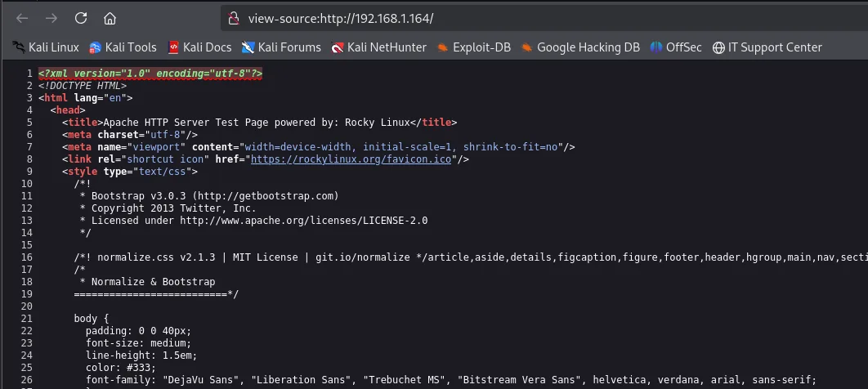The width and height of the screenshot is (868, 389).
Task: Click the Copyright 2013 Twitter, Inc. line
Action: 168,208
